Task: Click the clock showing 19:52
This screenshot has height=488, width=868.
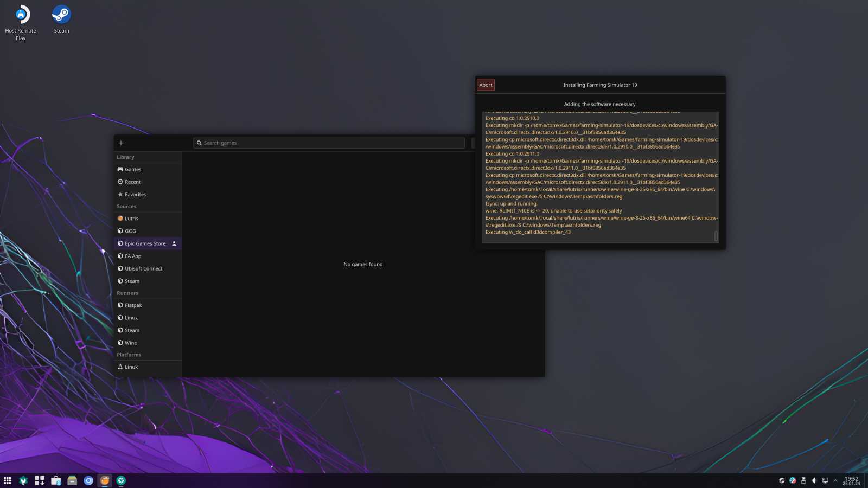Action: tap(851, 481)
